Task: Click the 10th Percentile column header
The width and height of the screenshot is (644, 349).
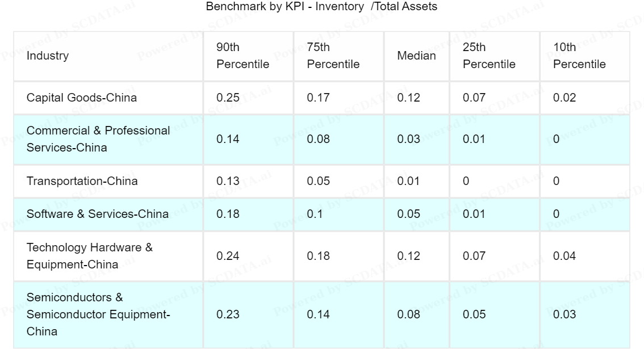Action: (579, 56)
